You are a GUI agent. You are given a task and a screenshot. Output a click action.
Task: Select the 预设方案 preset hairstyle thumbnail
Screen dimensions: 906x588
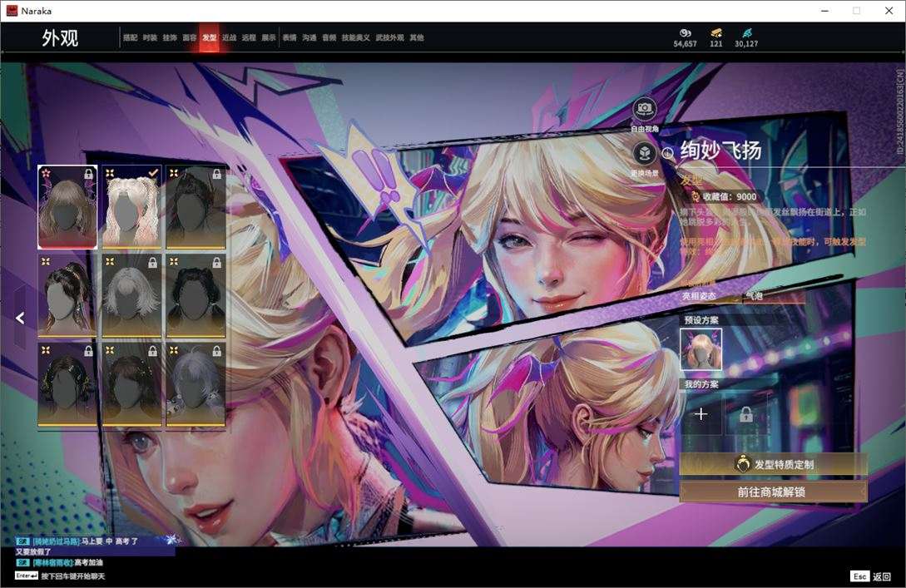[x=701, y=349]
